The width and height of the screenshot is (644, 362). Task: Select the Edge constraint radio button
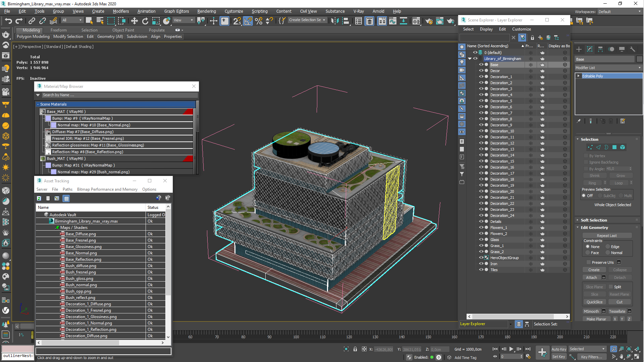608,247
